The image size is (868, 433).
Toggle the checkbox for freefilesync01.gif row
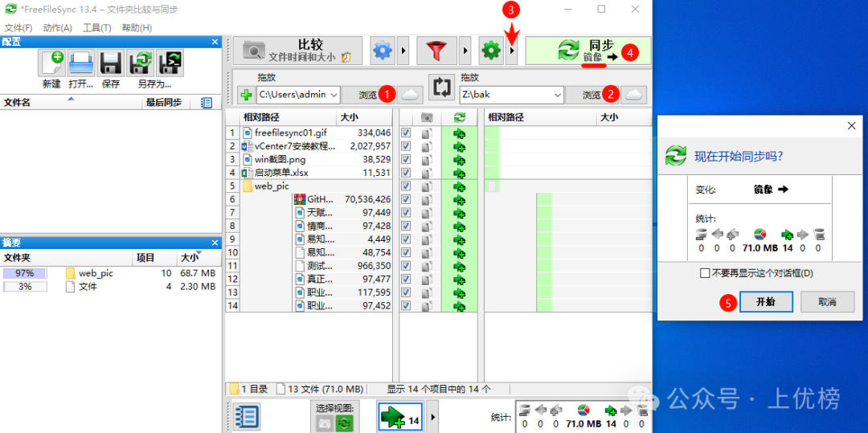coord(406,133)
